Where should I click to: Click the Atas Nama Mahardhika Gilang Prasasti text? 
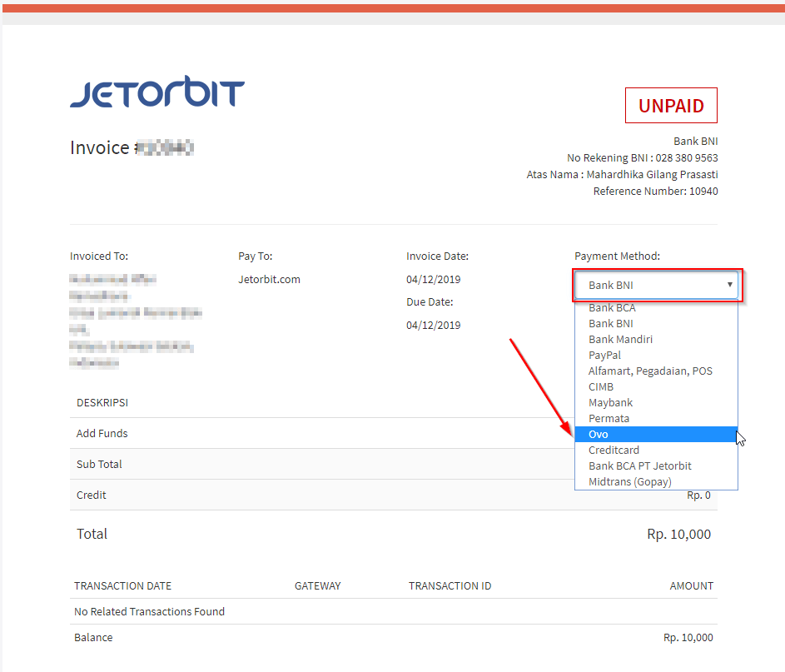pyautogui.click(x=623, y=175)
